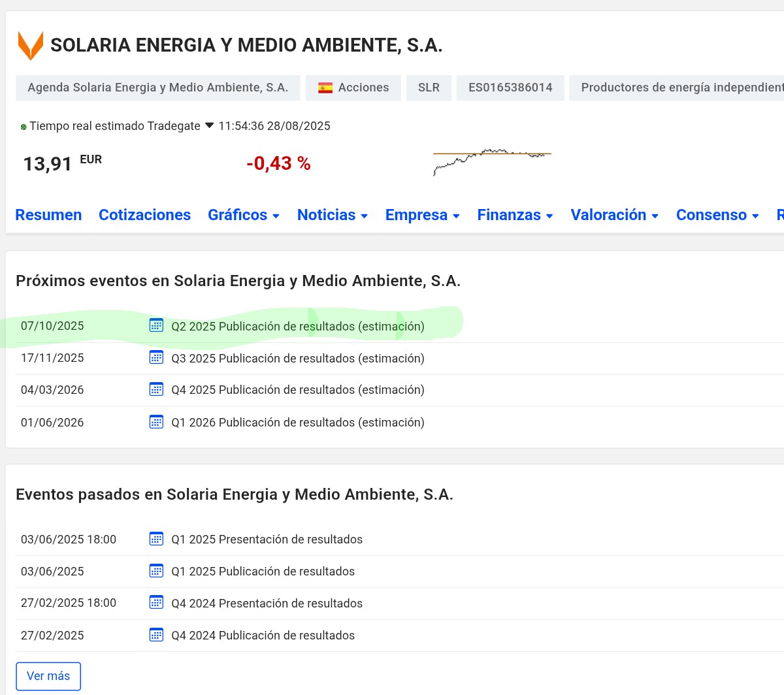Switch to the Cotizaciones tab
Screen dimensions: 784x695
click(x=144, y=215)
